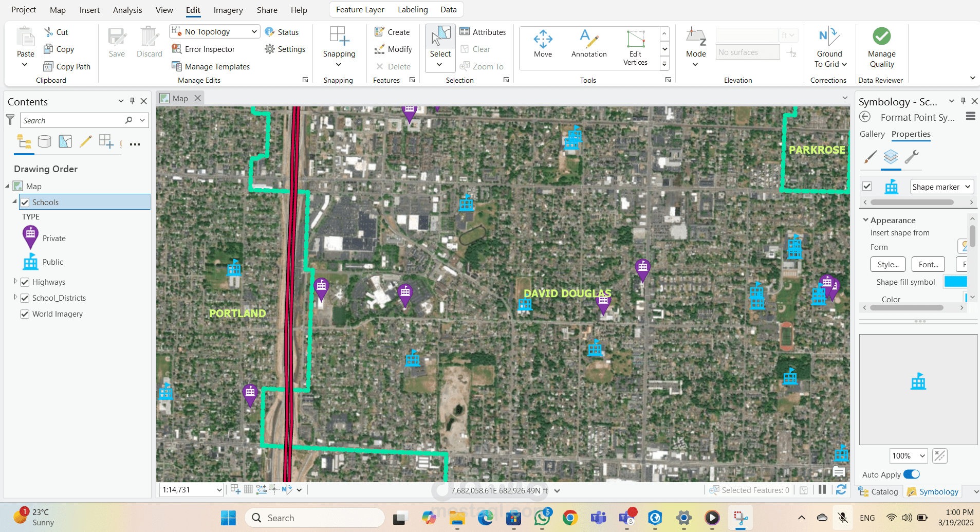The width and height of the screenshot is (980, 532).
Task: Refresh the map view
Action: pos(841,490)
